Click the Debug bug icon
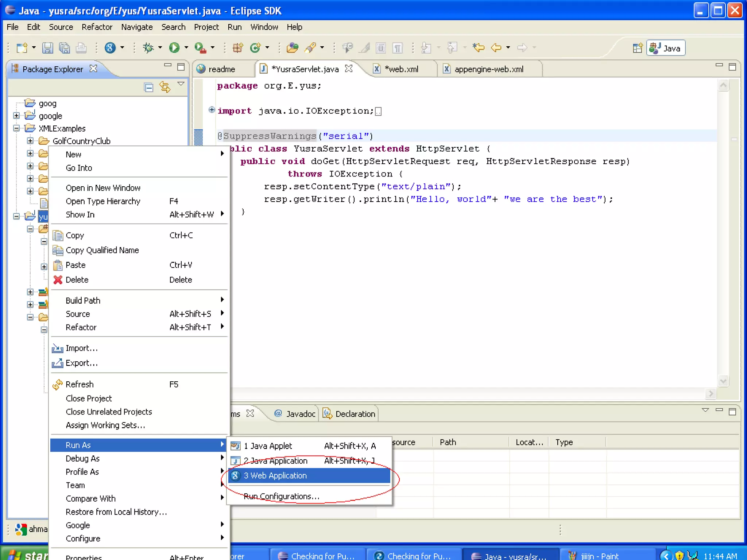 point(148,48)
